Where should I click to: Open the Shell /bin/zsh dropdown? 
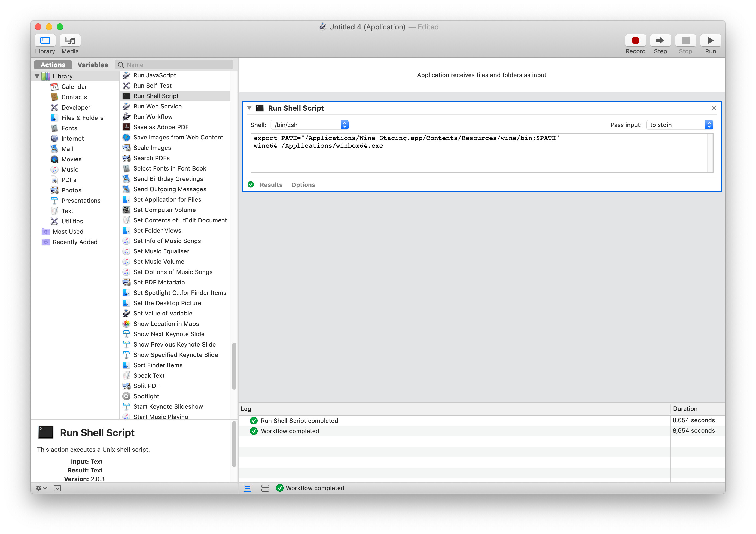coord(309,125)
